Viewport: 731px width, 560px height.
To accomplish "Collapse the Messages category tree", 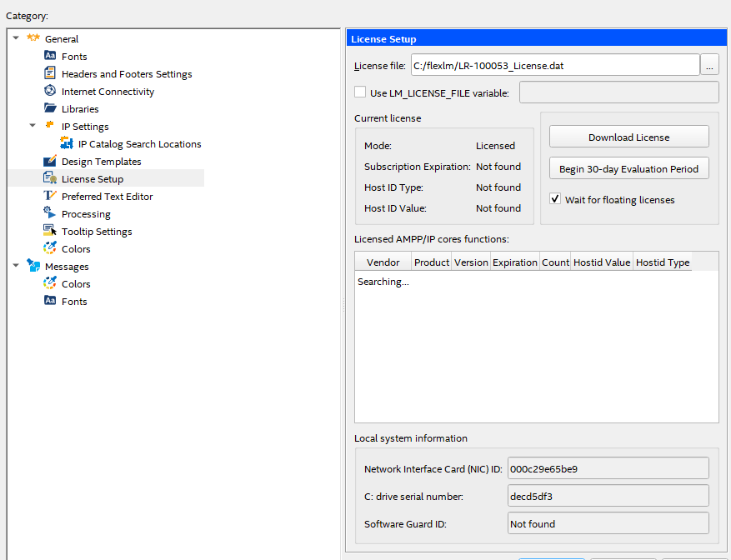I will tap(17, 267).
